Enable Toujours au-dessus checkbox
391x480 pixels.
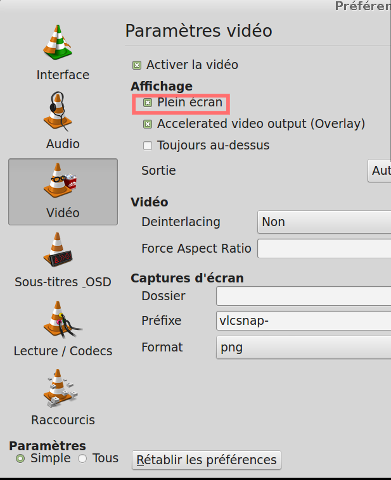click(147, 146)
